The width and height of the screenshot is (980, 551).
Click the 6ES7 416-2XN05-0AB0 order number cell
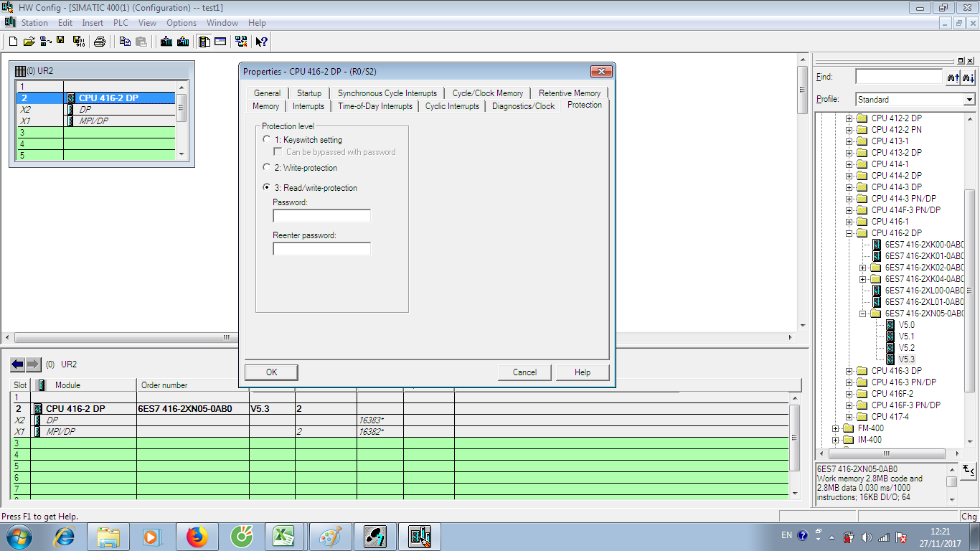click(192, 409)
